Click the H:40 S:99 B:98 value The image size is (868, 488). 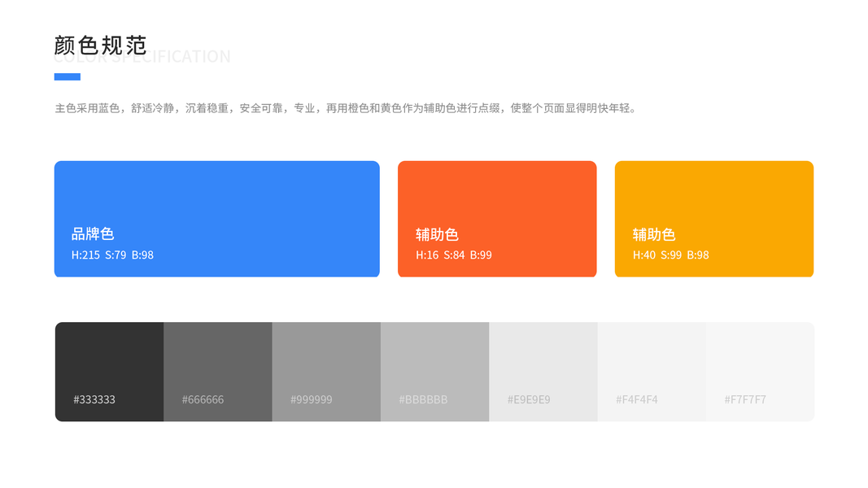(671, 255)
